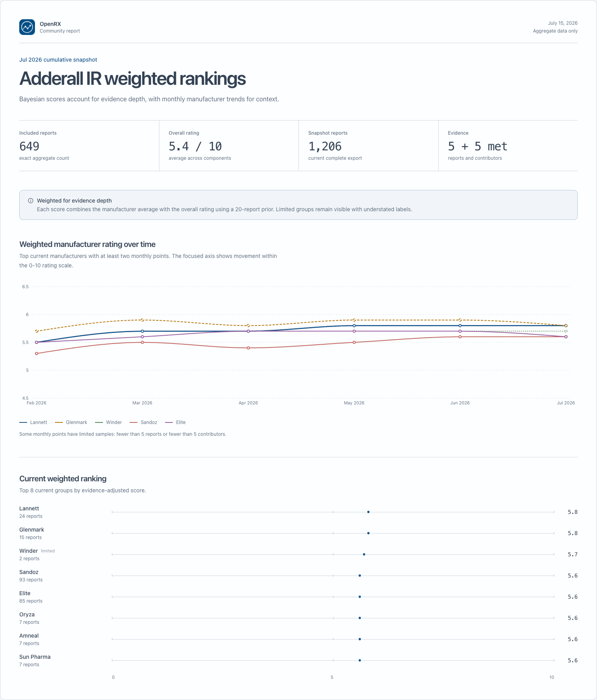Image resolution: width=597 pixels, height=700 pixels.
Task: Click the 1,206 snapshot reports value
Action: (x=325, y=146)
